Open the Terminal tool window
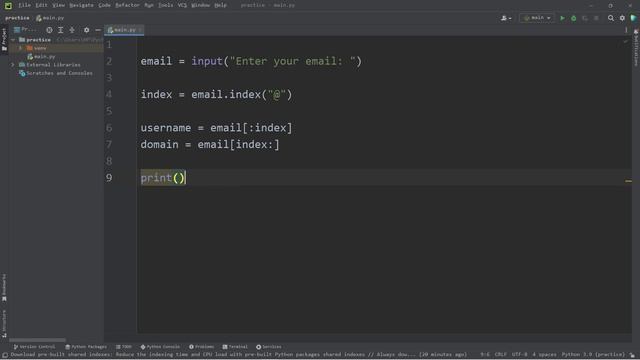The width and height of the screenshot is (640, 360). pyautogui.click(x=235, y=347)
